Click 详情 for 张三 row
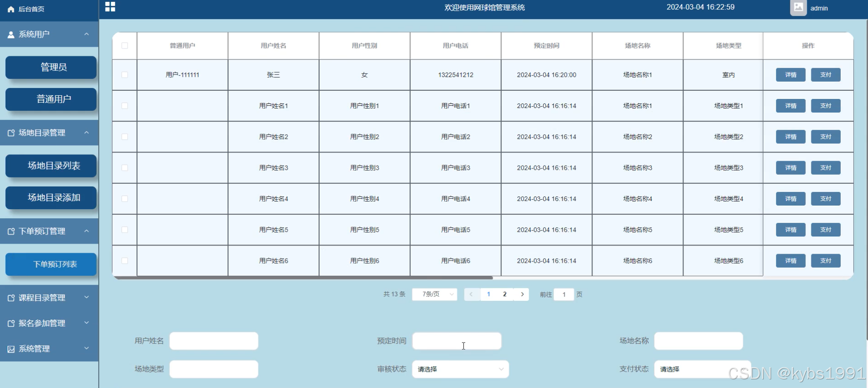 [790, 75]
